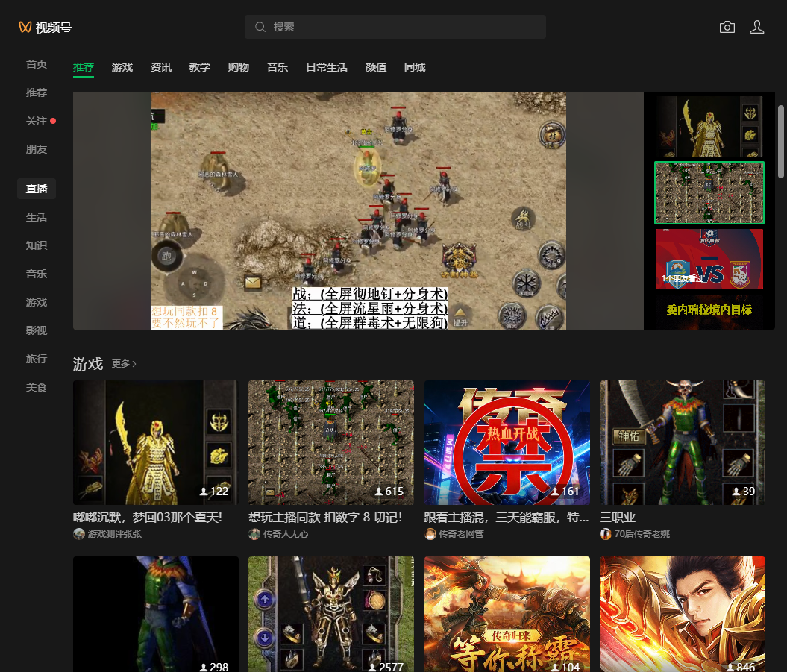Switch to the 教学 tab
787x672 pixels.
[200, 67]
